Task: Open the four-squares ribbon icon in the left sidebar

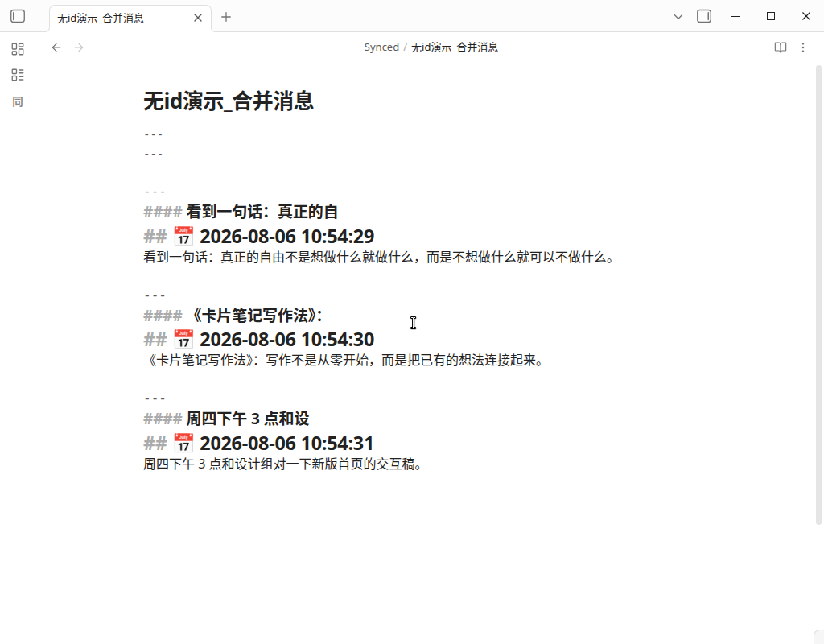Action: [x=18, y=49]
